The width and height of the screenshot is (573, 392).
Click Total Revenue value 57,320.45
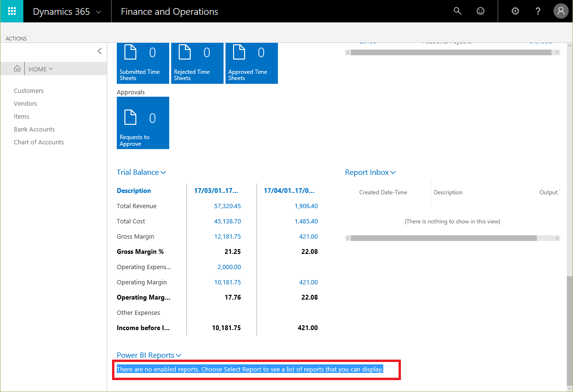click(227, 206)
